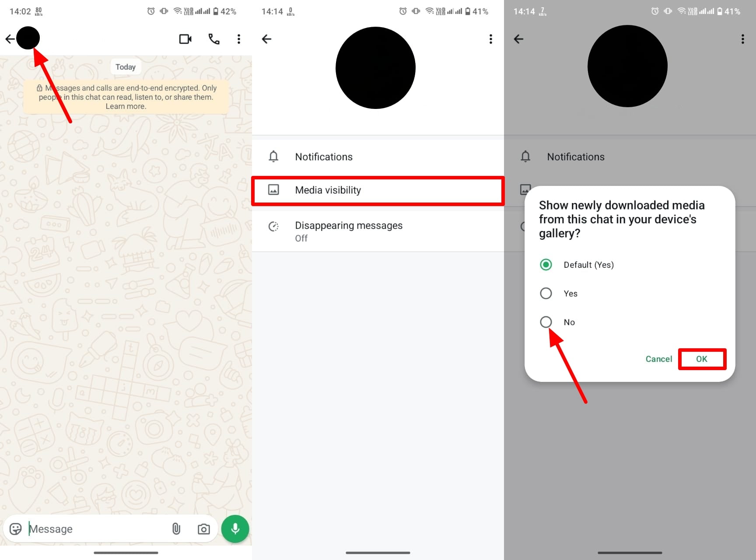
Task: Select the Yes radio button
Action: coord(546,293)
